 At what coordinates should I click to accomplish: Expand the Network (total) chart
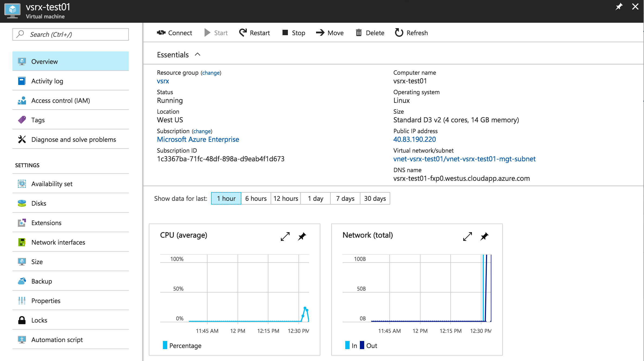tap(468, 236)
